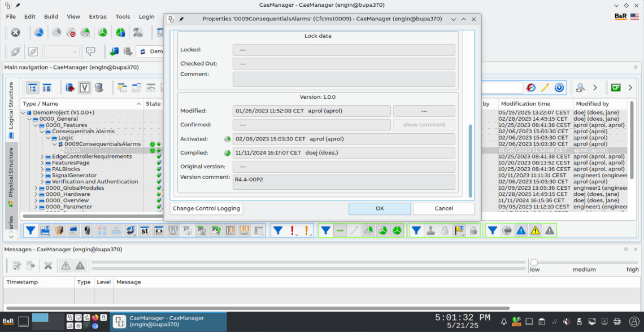Toggle the 'V' version display button
This screenshot has width=644, height=332.
(x=84, y=88)
